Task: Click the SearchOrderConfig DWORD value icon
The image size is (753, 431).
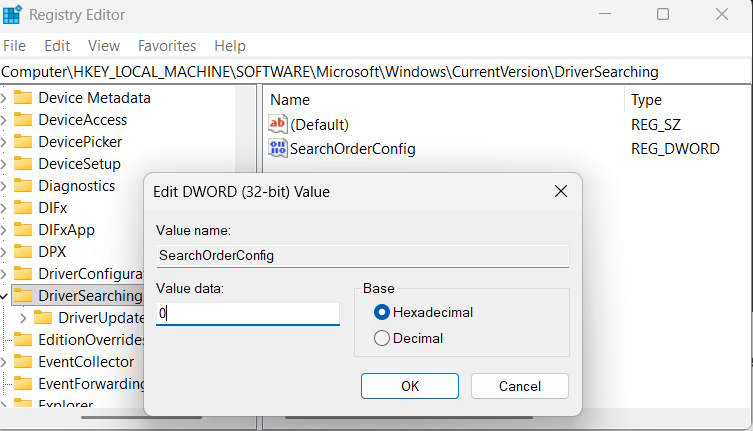Action: point(278,148)
